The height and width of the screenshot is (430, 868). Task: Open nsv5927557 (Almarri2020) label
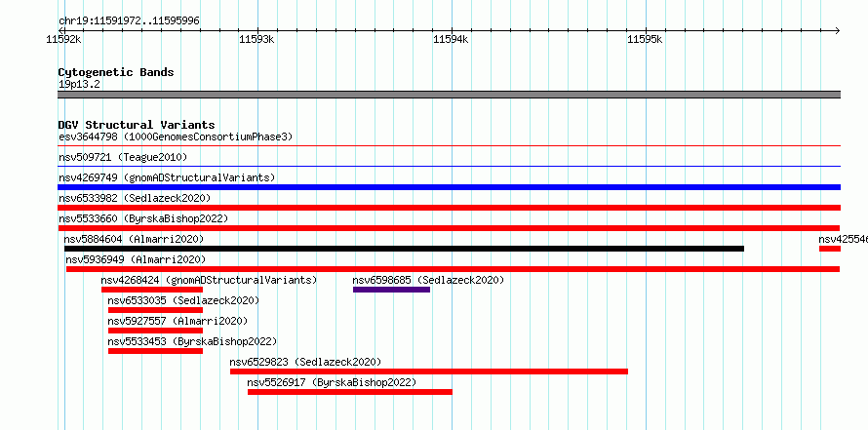coord(178,321)
